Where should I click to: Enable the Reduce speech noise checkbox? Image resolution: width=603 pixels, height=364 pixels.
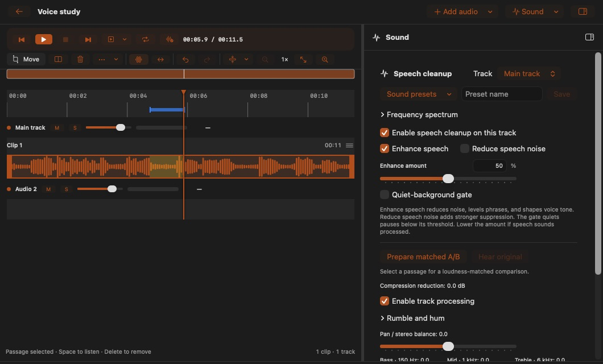pyautogui.click(x=465, y=149)
